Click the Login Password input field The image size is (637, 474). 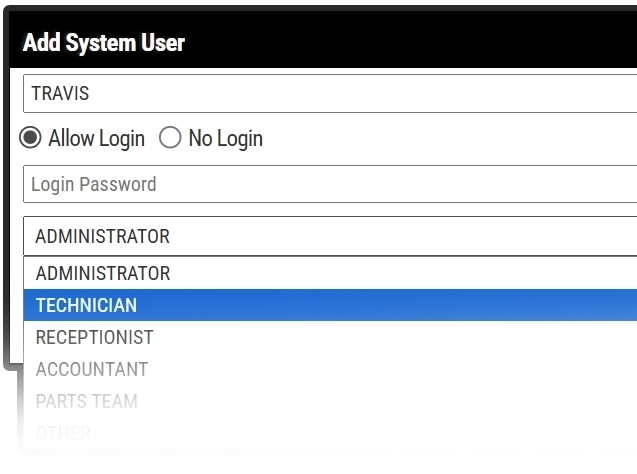coord(330,184)
